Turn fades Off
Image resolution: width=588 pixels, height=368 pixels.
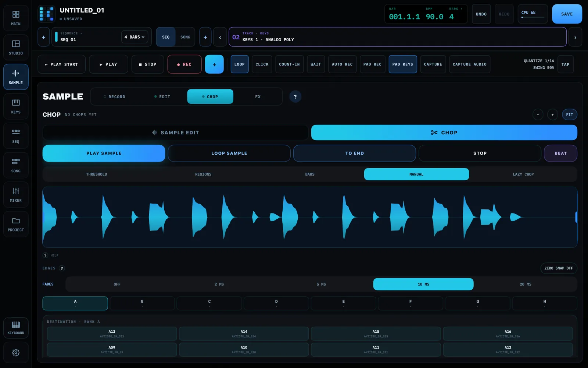point(117,284)
